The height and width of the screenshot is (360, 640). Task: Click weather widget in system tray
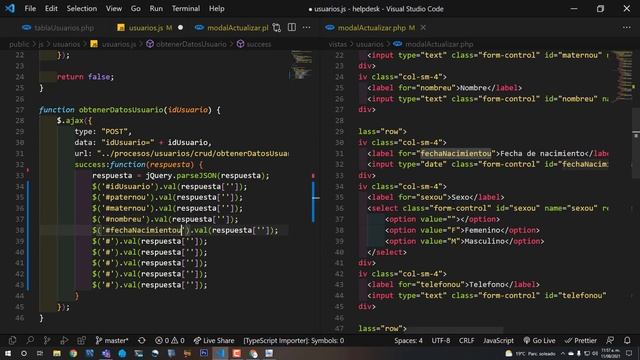click(x=531, y=353)
